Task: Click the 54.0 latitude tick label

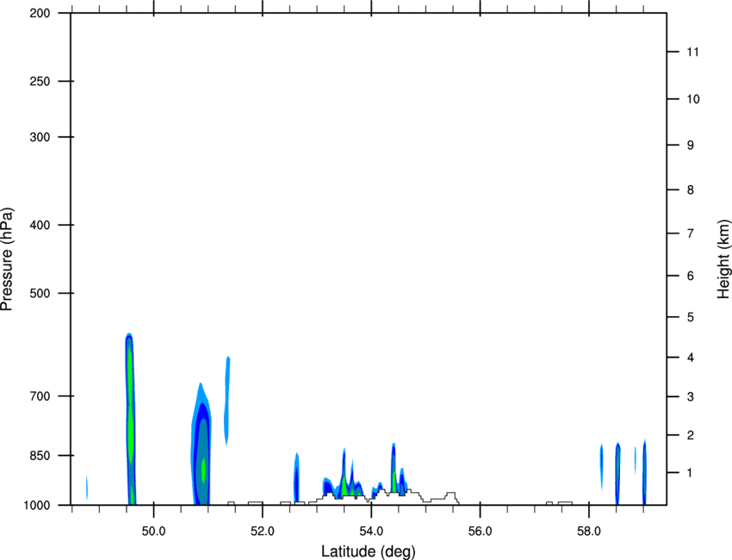Action: pyautogui.click(x=371, y=532)
